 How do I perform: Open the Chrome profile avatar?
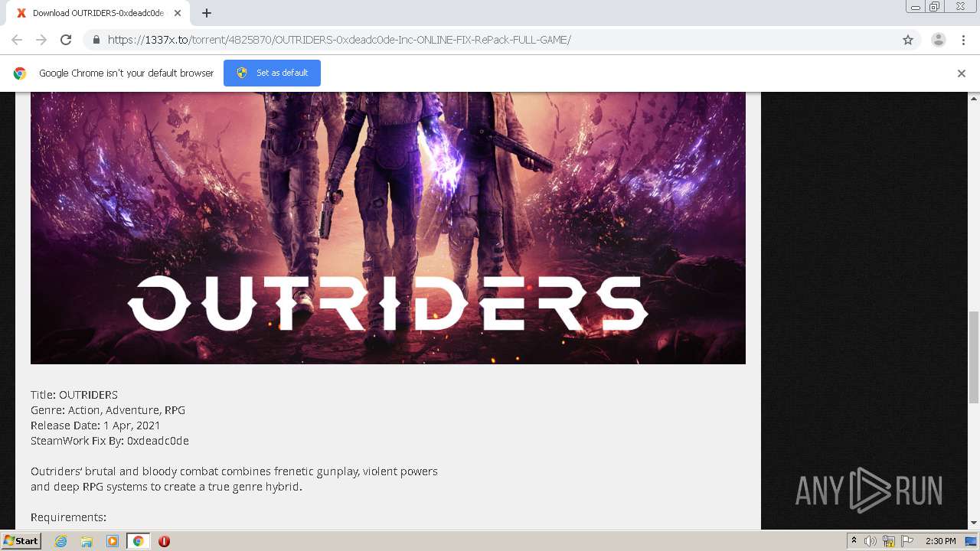[x=938, y=40]
